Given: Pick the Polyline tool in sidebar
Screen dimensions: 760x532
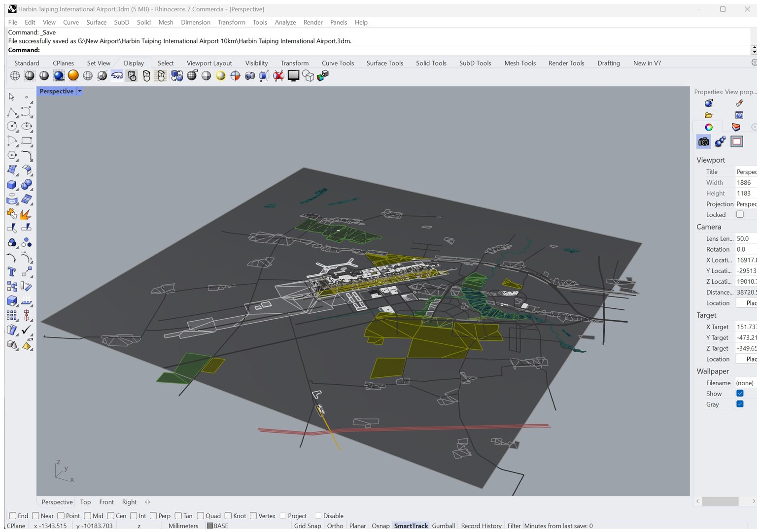Looking at the screenshot, I should coord(12,112).
